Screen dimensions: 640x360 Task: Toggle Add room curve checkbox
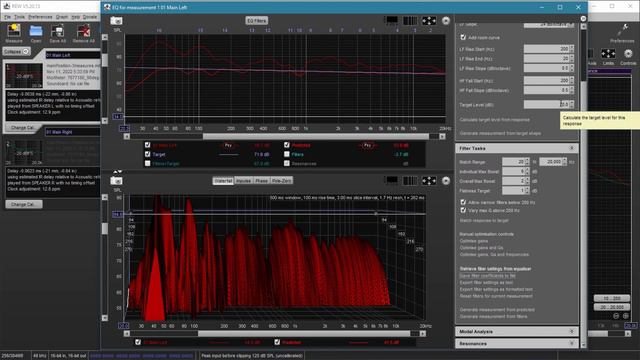[463, 37]
